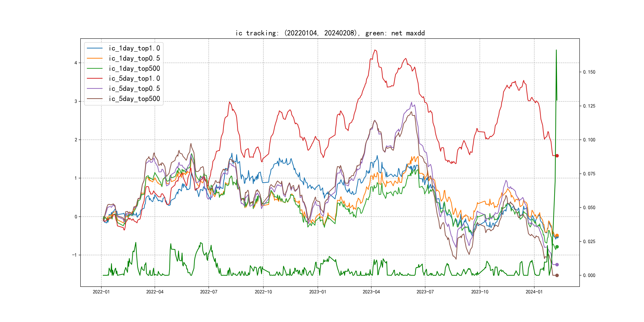Click the purple endpoint dot marker
The height and width of the screenshot is (322, 644).
(557, 265)
